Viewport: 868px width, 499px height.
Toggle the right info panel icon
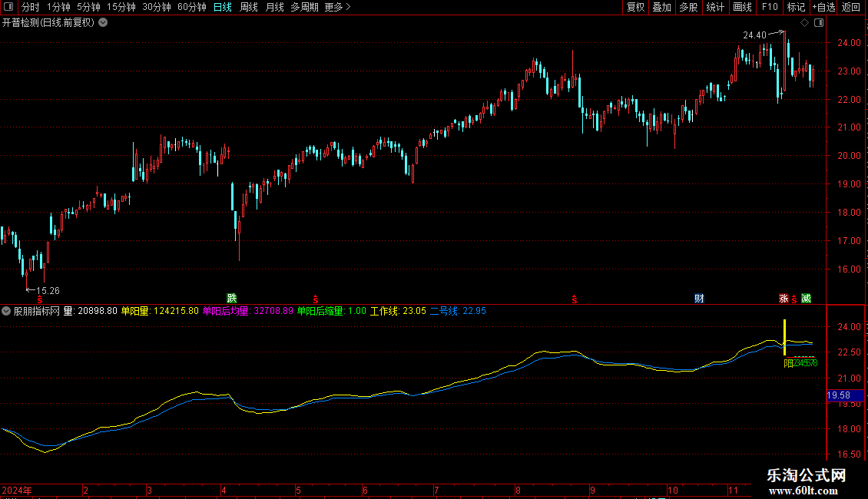click(819, 23)
